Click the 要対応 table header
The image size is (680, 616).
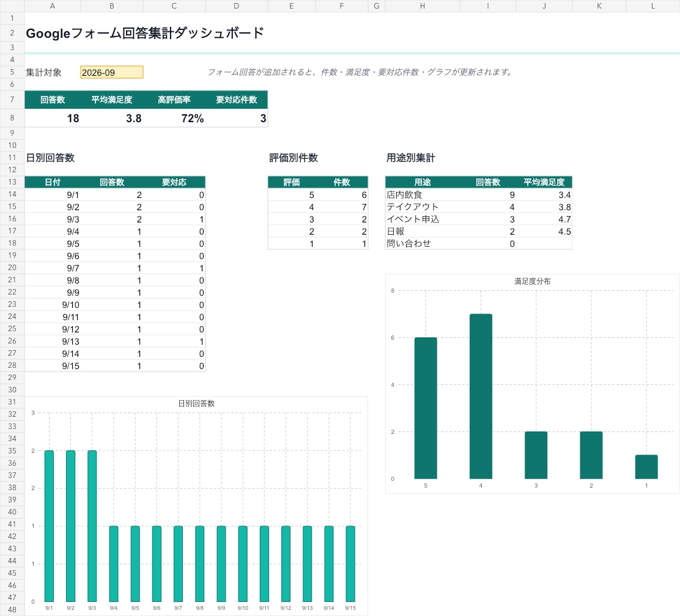pos(174,182)
